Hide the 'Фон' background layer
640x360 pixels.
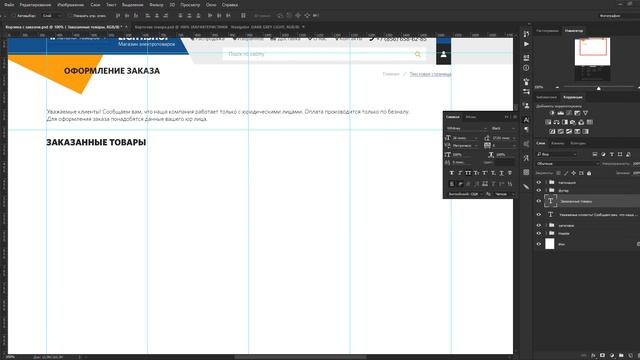(539, 244)
